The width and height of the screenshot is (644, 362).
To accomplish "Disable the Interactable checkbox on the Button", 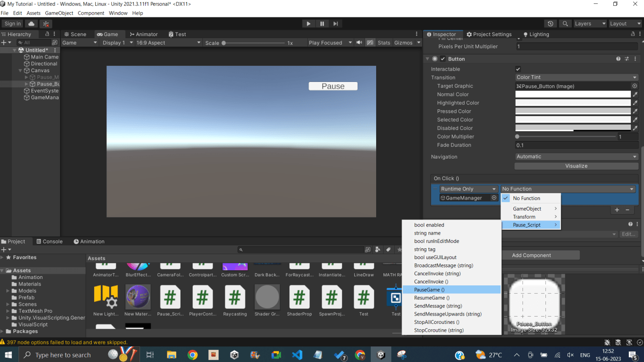I will (x=518, y=69).
